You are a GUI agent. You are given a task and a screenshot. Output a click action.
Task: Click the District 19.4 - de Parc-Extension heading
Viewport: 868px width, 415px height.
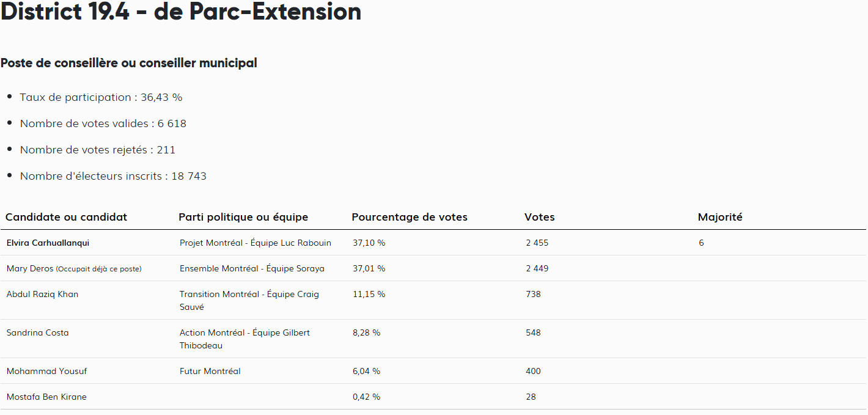tap(181, 12)
